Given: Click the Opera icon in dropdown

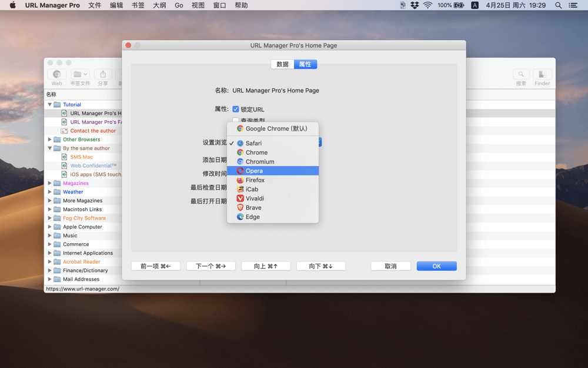Looking at the screenshot, I should tap(240, 171).
